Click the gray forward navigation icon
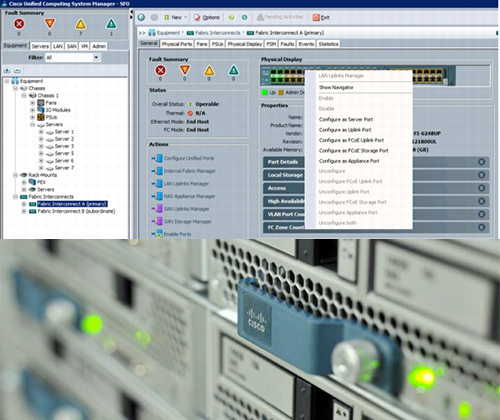Screen dimensions: 500x420 (x=154, y=17)
